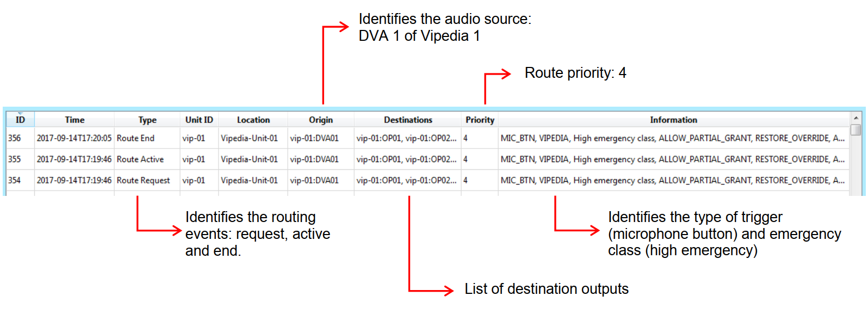Image resolution: width=868 pixels, height=314 pixels.
Task: Sort the log by the Time column header
Action: (x=75, y=120)
